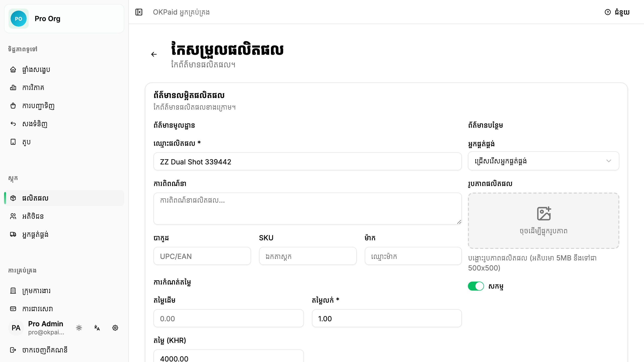Open Pro Org organization switcher
This screenshot has height=362, width=644.
point(64,19)
